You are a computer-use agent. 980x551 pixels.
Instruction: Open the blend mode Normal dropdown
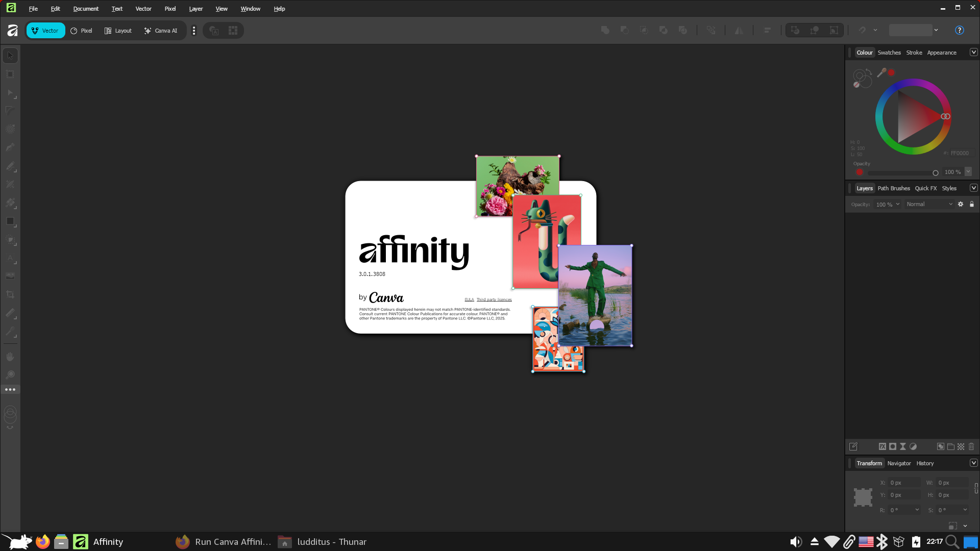click(929, 204)
